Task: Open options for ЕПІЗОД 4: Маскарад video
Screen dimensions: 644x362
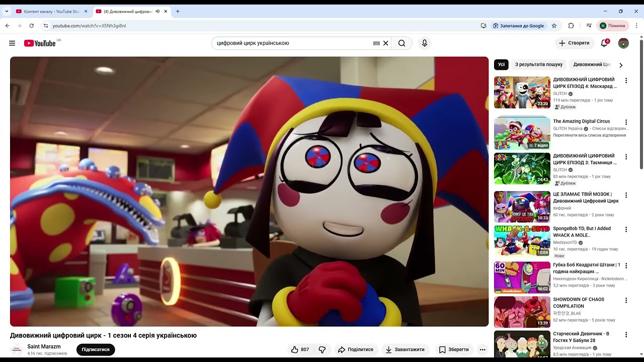Action: pos(626,80)
